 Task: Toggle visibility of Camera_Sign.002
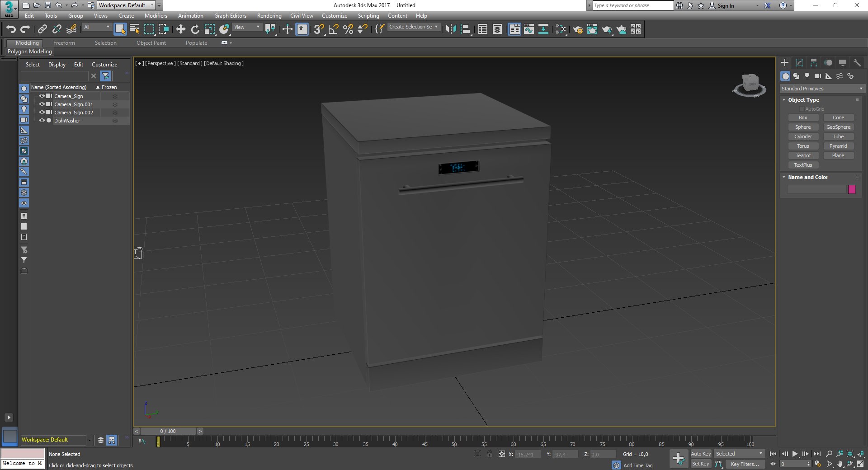[x=42, y=112]
